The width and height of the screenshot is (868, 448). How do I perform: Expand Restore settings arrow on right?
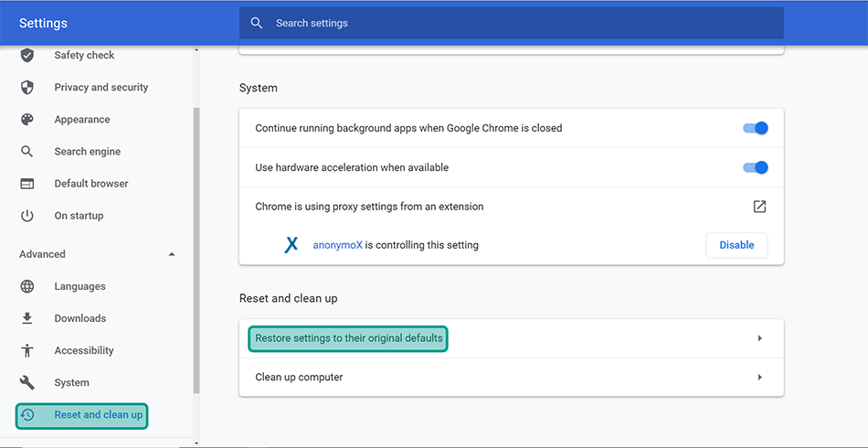pyautogui.click(x=759, y=337)
